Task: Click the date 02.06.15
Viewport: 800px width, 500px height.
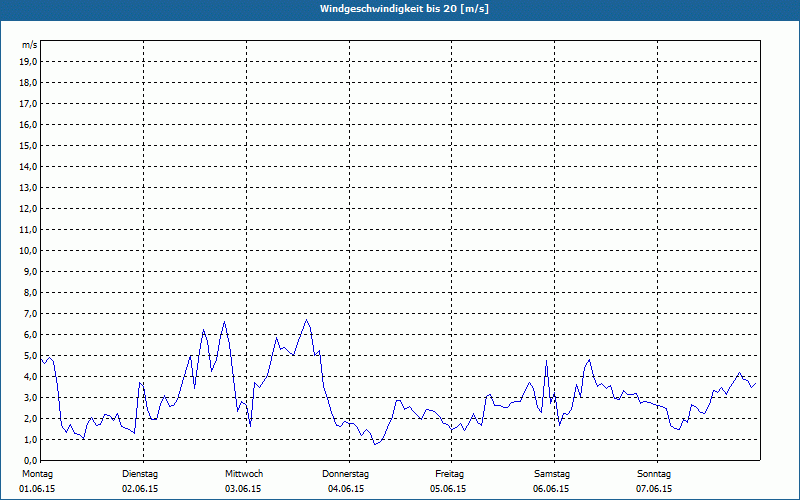Action: [140, 489]
